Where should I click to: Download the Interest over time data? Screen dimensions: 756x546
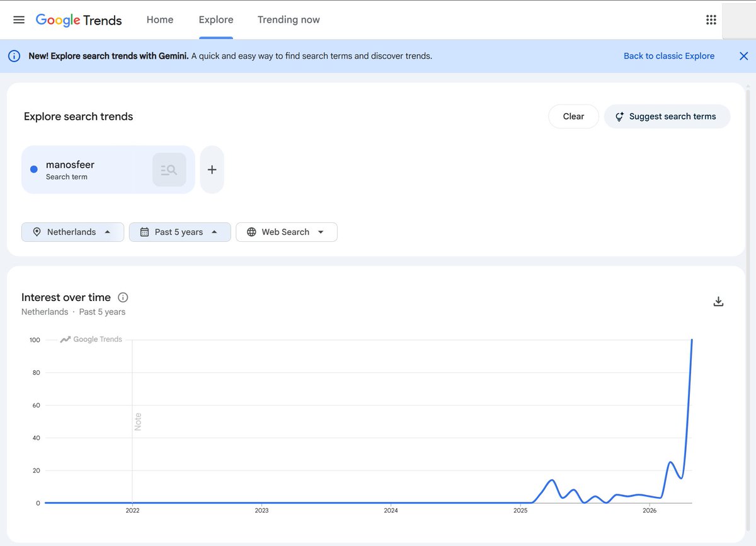(718, 302)
